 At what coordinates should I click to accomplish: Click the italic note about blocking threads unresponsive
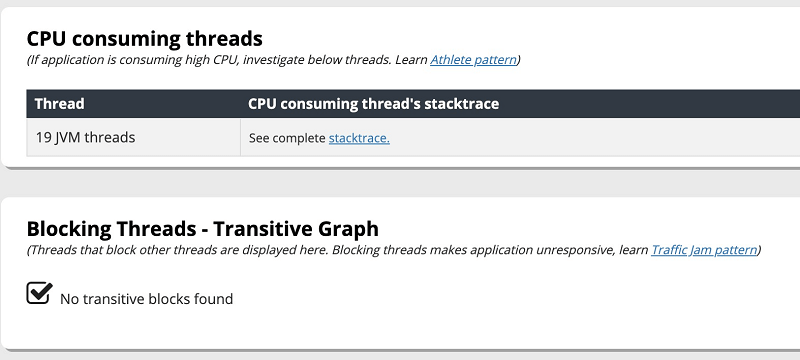click(x=394, y=250)
